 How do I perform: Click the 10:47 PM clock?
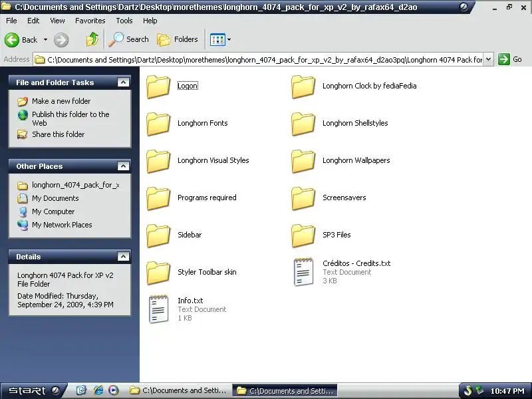(507, 391)
